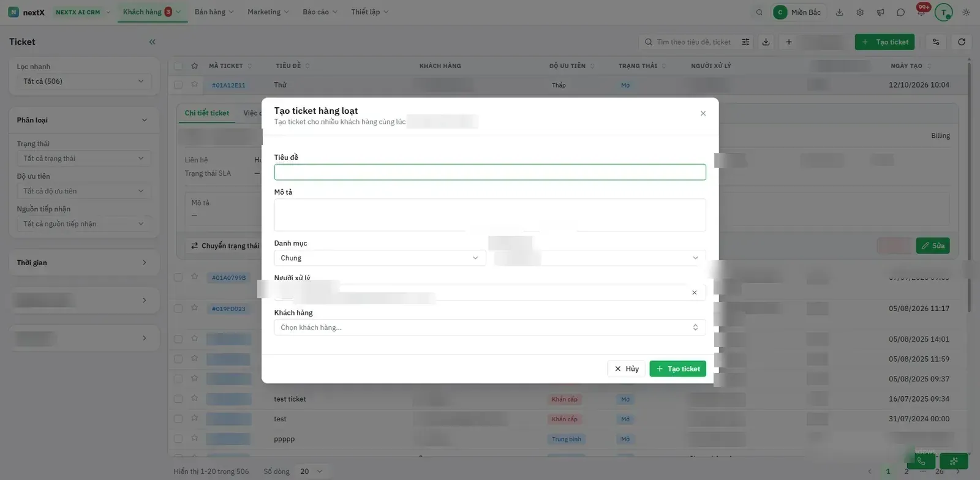Tick the select-all checkbox in header
The height and width of the screenshot is (480, 980).
click(x=178, y=66)
